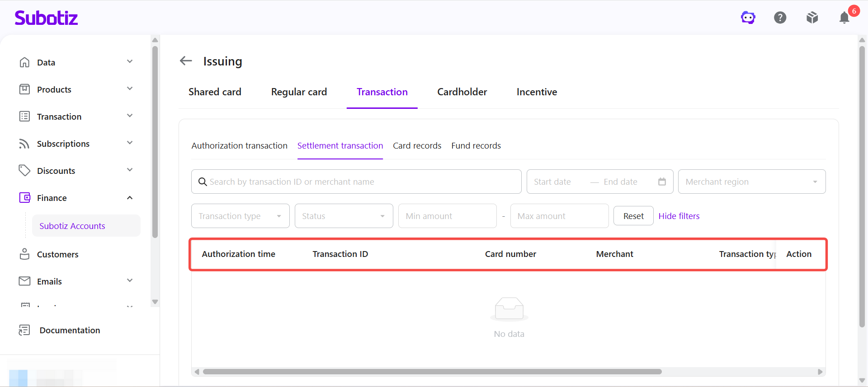Click the sidebar scrollbar down arrow

pos(155,302)
